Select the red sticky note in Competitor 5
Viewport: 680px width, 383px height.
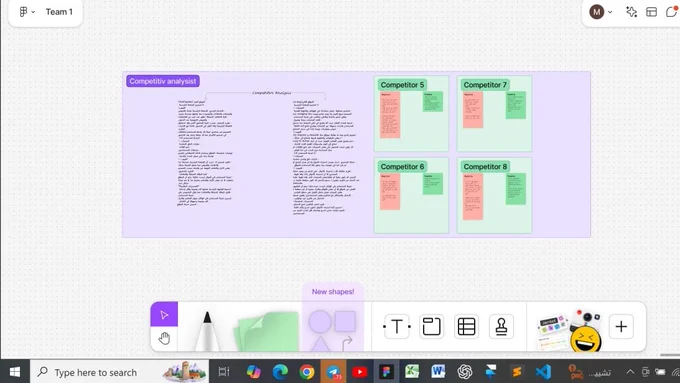click(390, 115)
